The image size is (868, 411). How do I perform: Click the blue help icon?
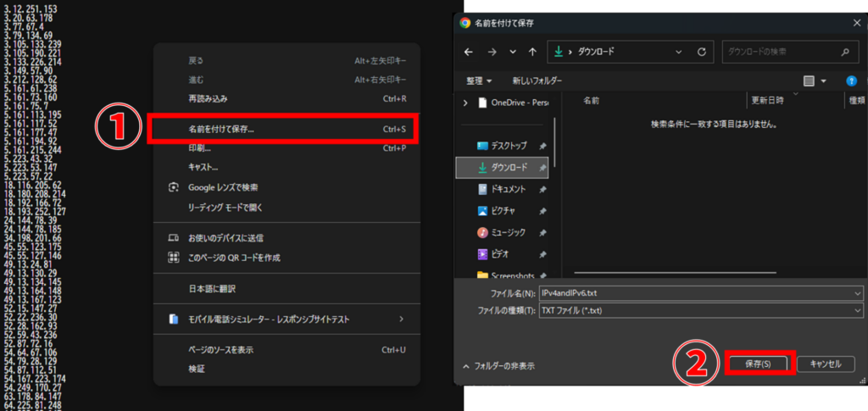coord(852,81)
